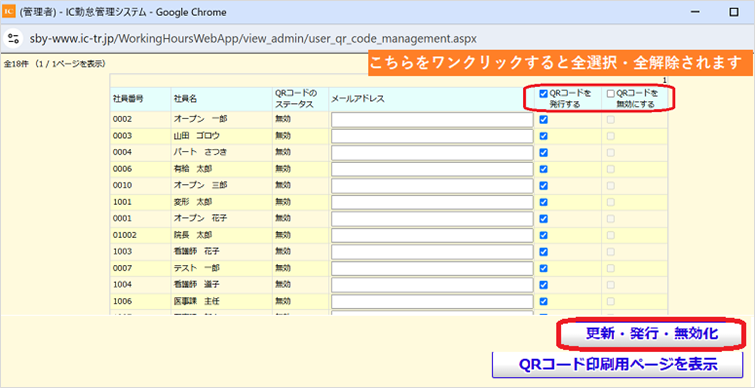Uncheck issue QR checkbox for employee 01002
755x388 pixels.
pyautogui.click(x=544, y=235)
